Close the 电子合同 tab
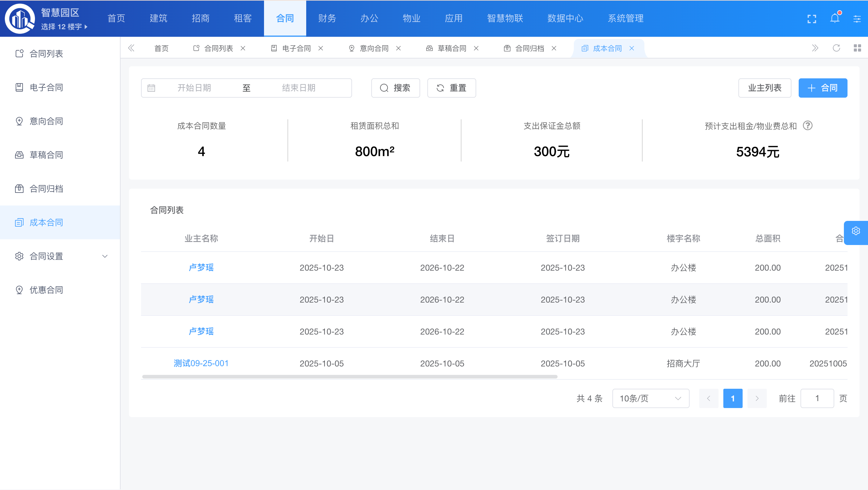The width and height of the screenshot is (868, 490). click(x=321, y=49)
